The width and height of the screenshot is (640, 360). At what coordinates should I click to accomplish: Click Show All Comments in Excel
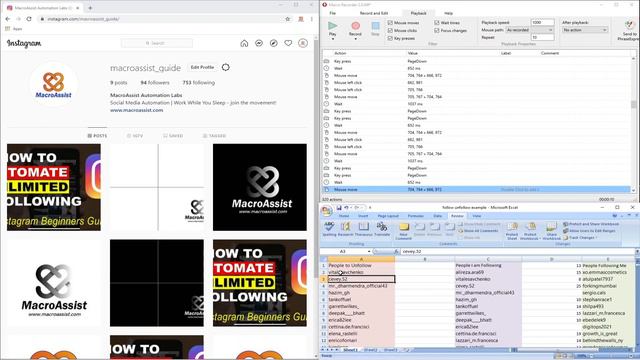pos(478,231)
